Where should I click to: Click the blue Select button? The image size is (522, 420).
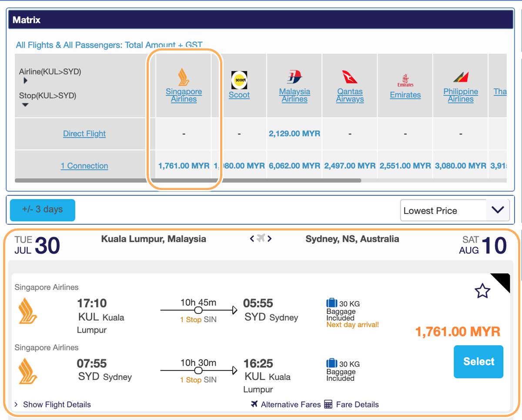478,362
